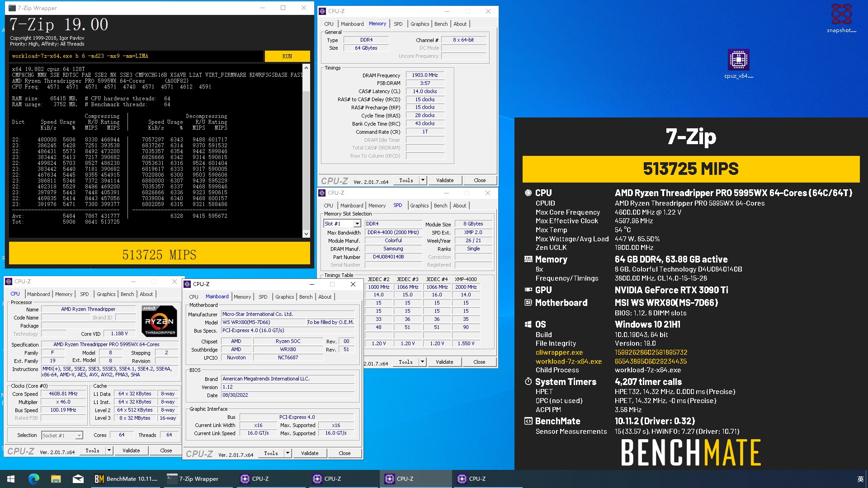Launch Microsoft Edge from the taskbar
The image size is (868, 488).
(34, 479)
